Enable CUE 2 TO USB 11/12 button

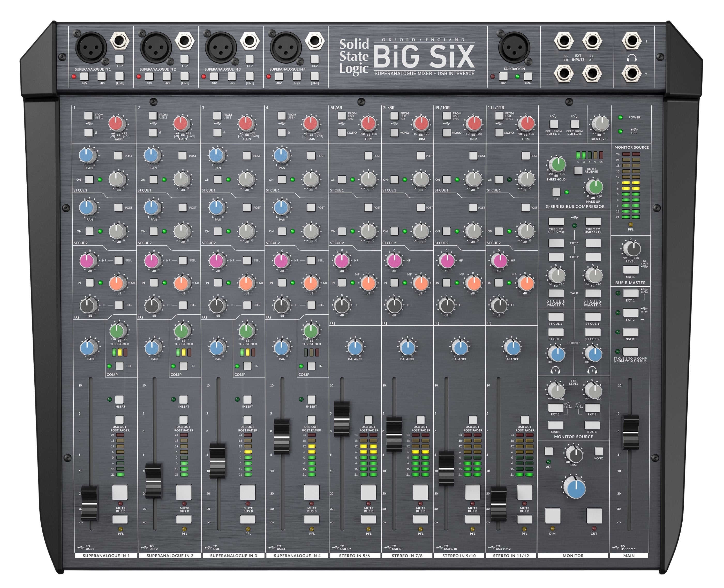(x=593, y=222)
